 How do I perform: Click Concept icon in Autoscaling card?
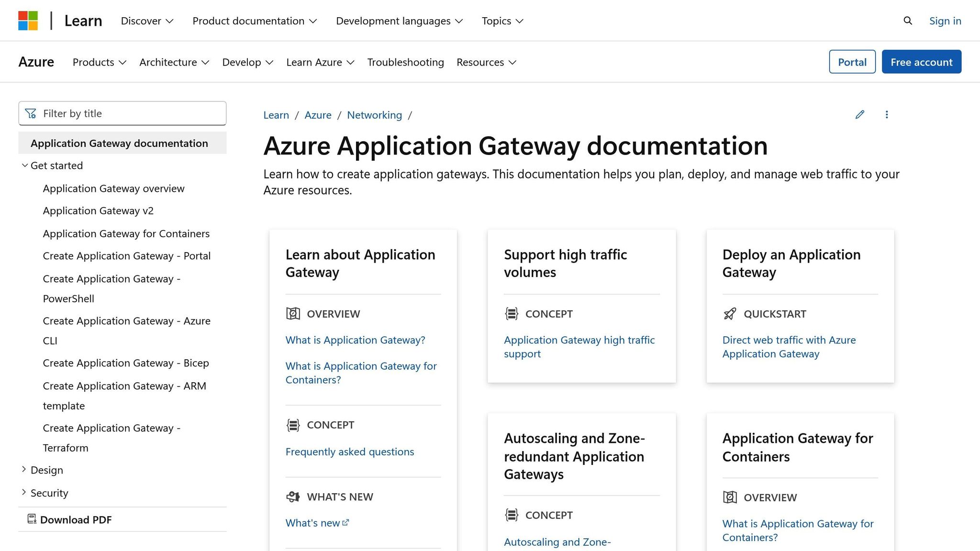[x=512, y=515]
